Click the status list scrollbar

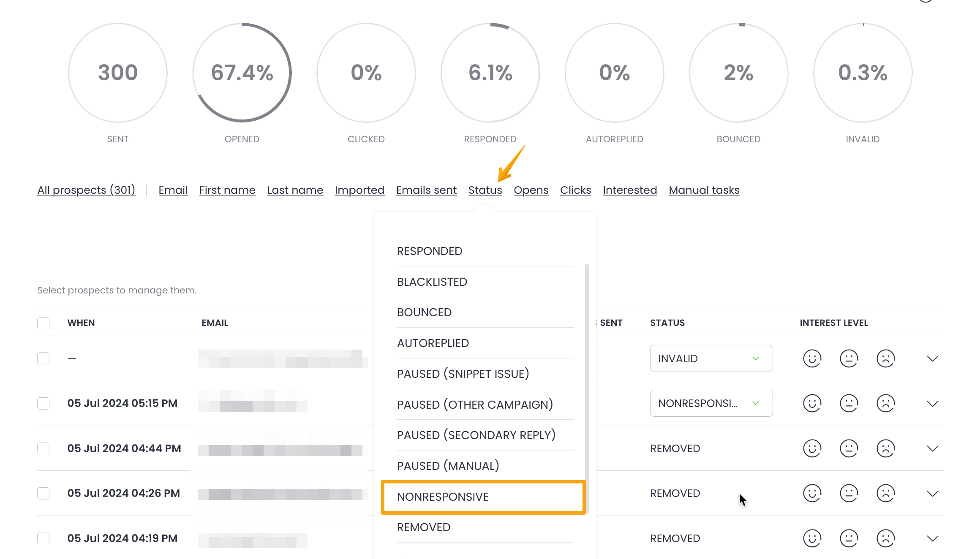click(x=586, y=388)
